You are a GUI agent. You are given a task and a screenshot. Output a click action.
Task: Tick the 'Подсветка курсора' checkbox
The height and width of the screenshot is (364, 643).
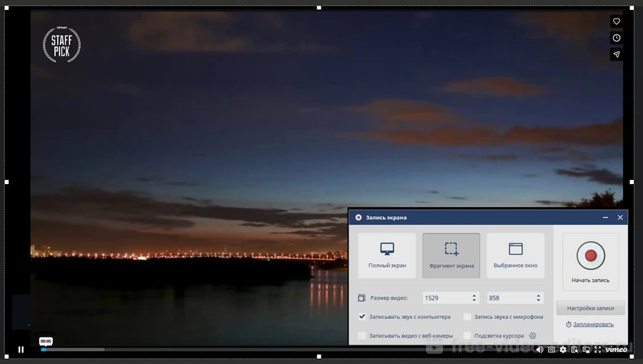467,335
